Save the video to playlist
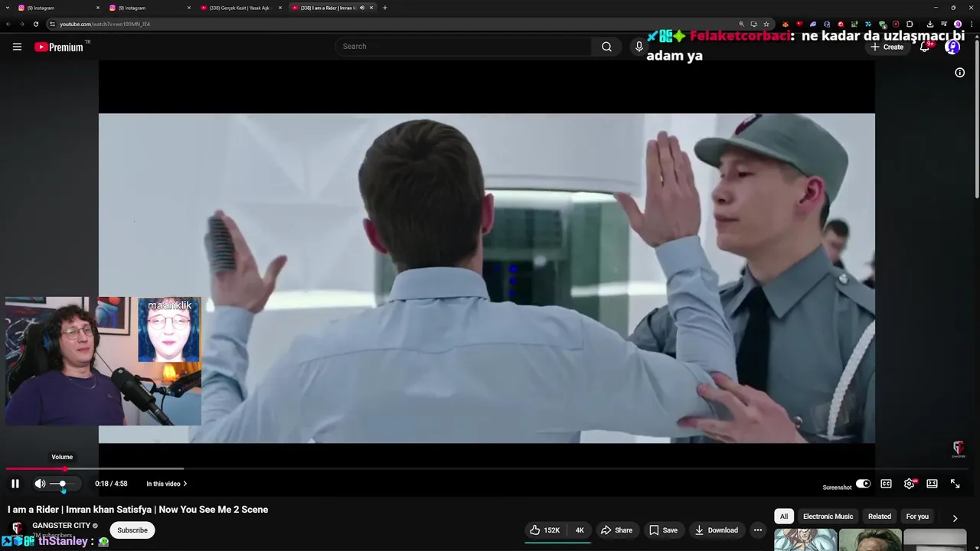 (663, 530)
